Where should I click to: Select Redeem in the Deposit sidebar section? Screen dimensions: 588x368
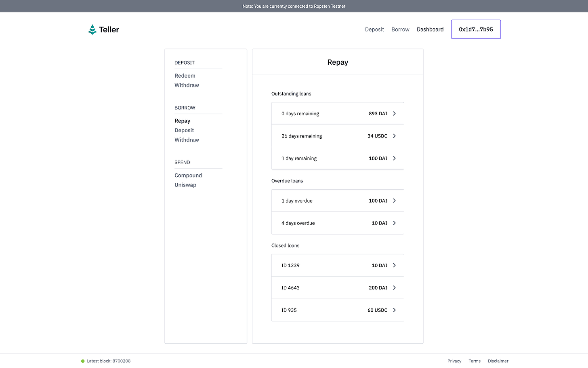pos(185,76)
